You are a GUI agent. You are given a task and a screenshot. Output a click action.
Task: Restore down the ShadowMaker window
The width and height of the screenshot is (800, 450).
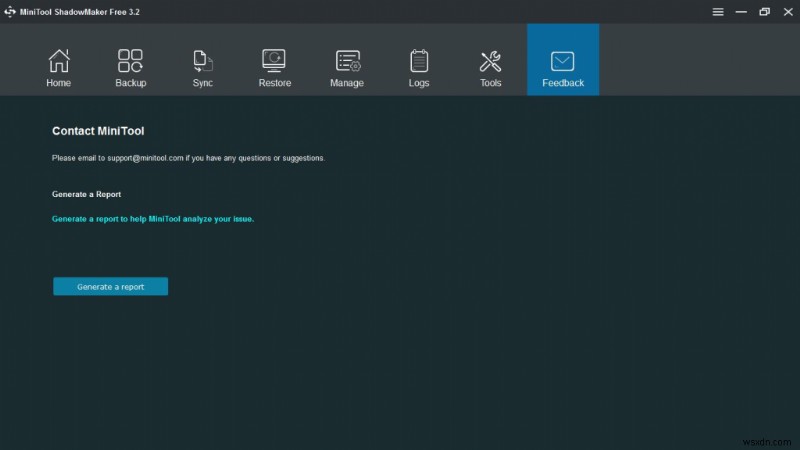764,12
